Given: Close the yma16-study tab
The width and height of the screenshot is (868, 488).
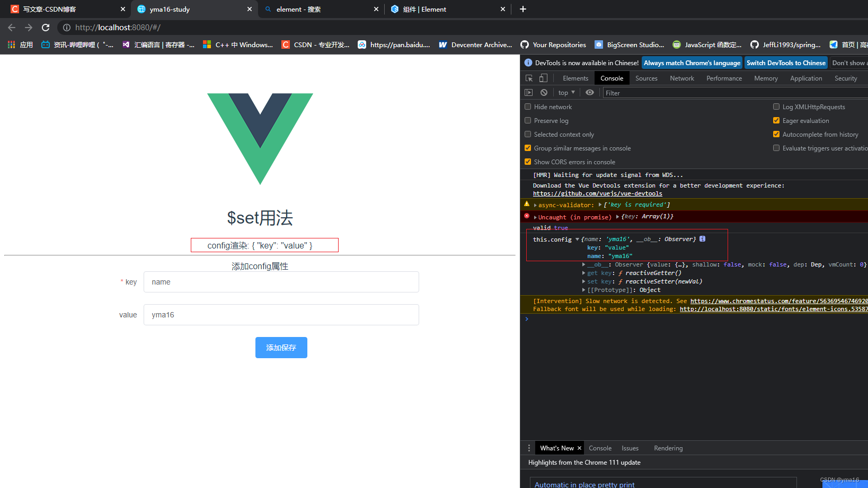Looking at the screenshot, I should coord(250,9).
